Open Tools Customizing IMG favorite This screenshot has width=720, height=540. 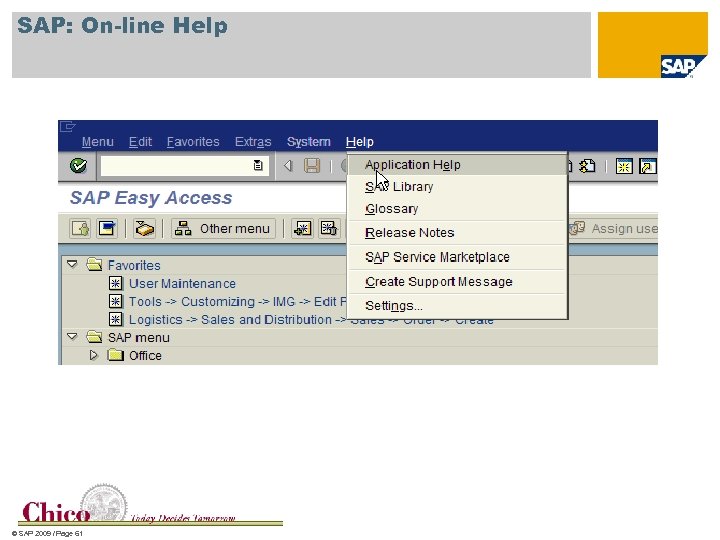click(238, 302)
